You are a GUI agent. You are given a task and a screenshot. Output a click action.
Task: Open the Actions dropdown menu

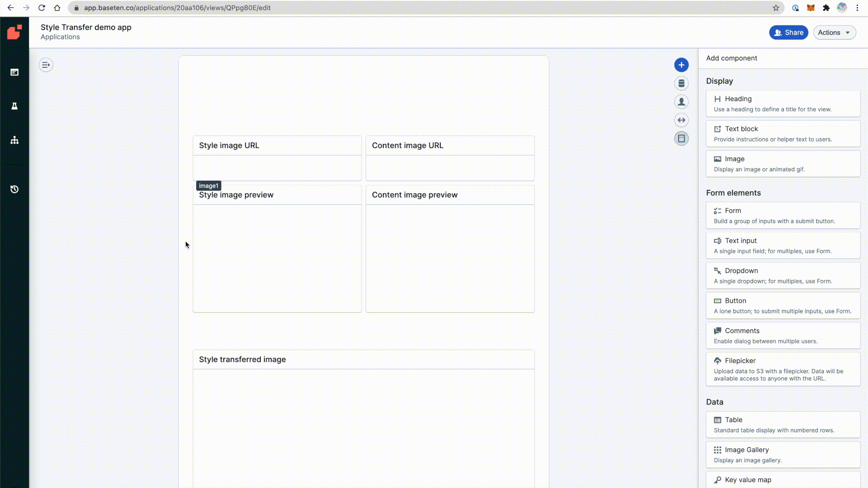click(834, 33)
